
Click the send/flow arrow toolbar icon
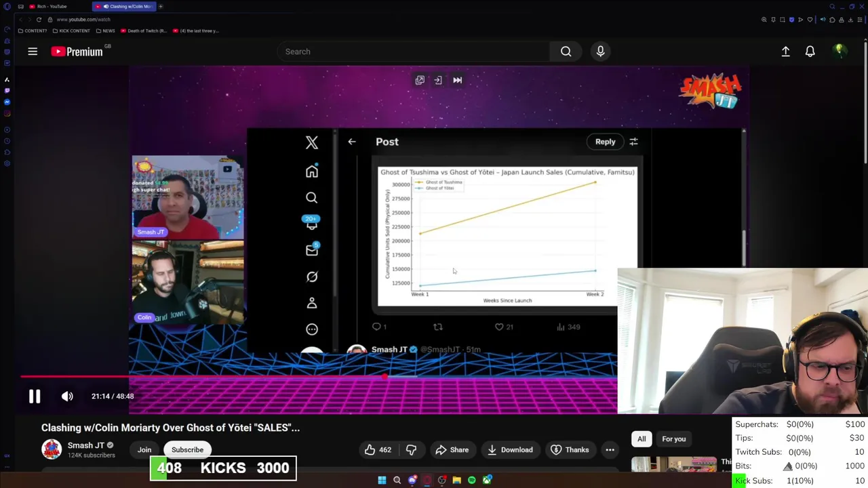click(x=800, y=20)
